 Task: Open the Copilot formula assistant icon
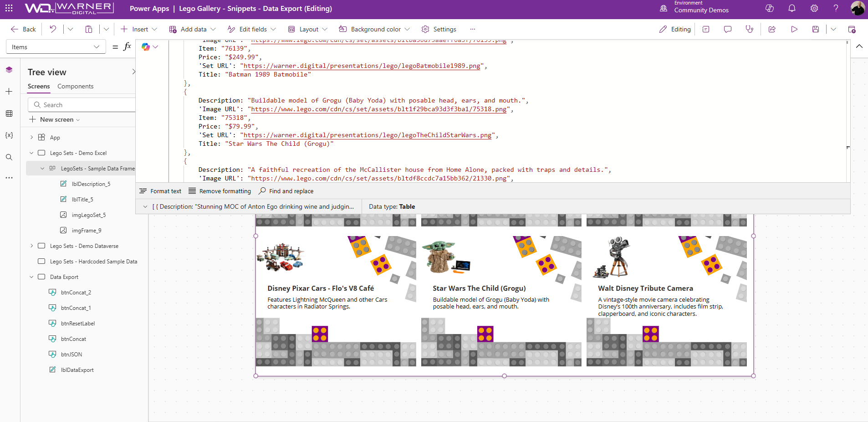(146, 47)
